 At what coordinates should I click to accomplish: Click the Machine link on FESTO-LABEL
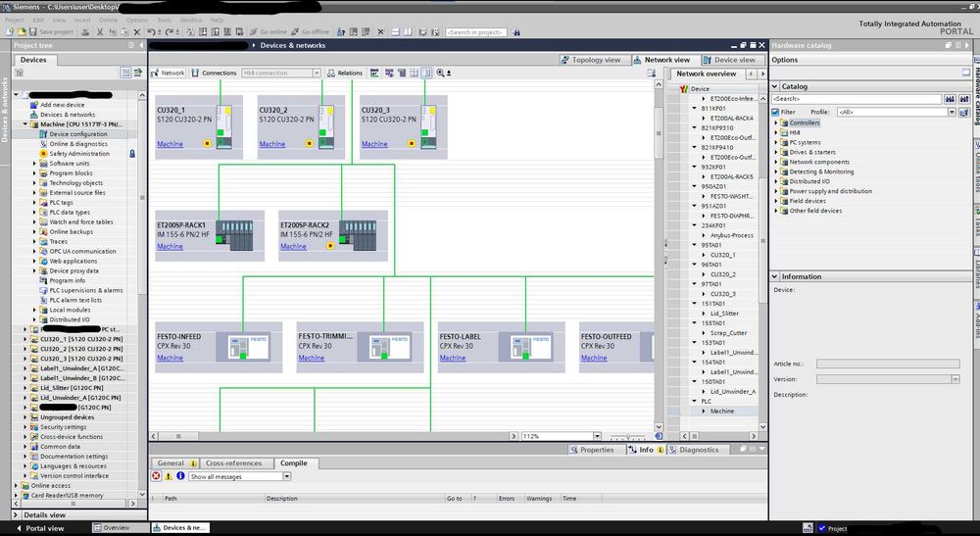point(453,358)
